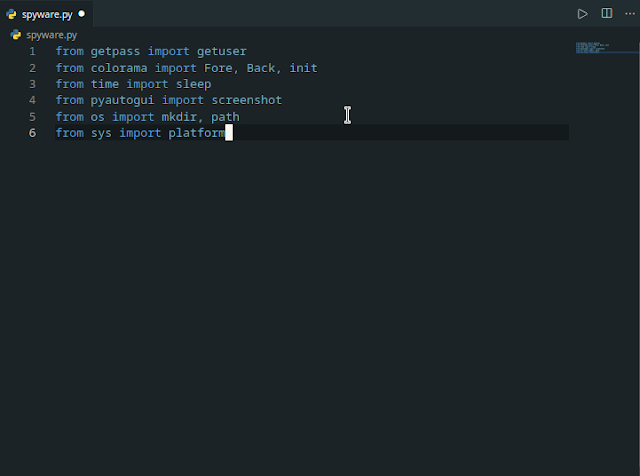Click the Python icon in spyware.py tab

11,14
